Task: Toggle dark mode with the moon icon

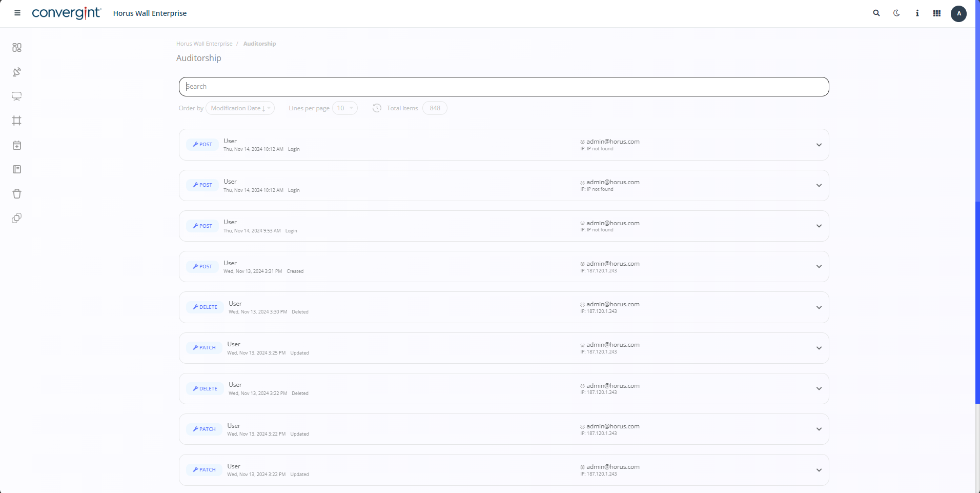Action: (896, 13)
